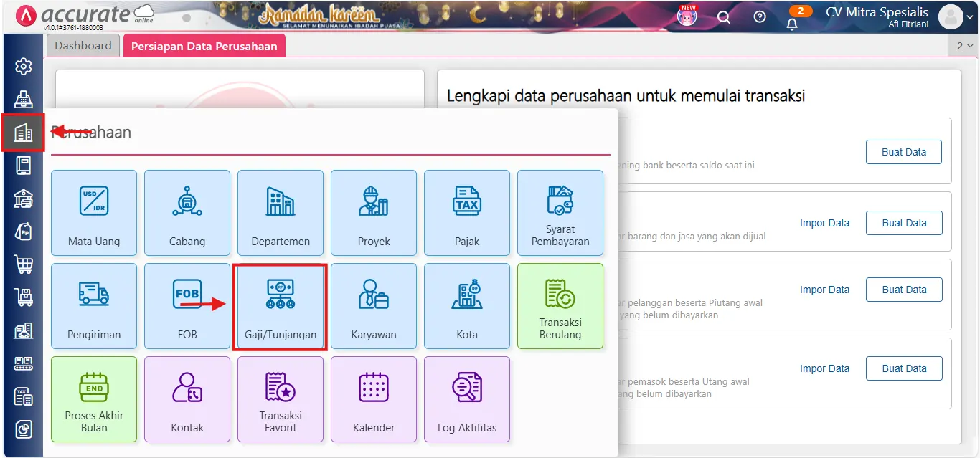The width and height of the screenshot is (980, 458).
Task: Click the topmost Buat Data button
Action: pyautogui.click(x=903, y=151)
